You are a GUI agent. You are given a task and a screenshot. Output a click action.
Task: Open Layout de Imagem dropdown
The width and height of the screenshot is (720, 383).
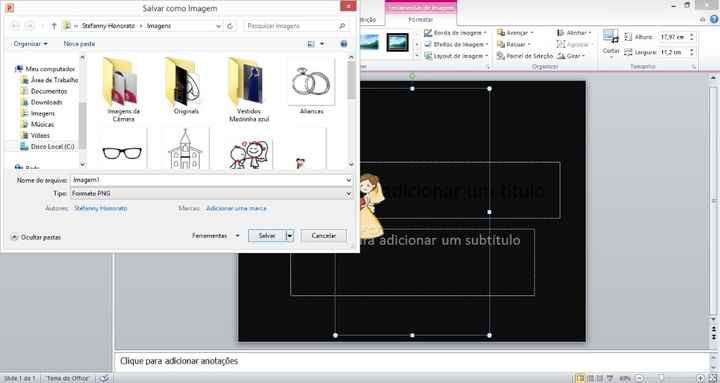456,56
